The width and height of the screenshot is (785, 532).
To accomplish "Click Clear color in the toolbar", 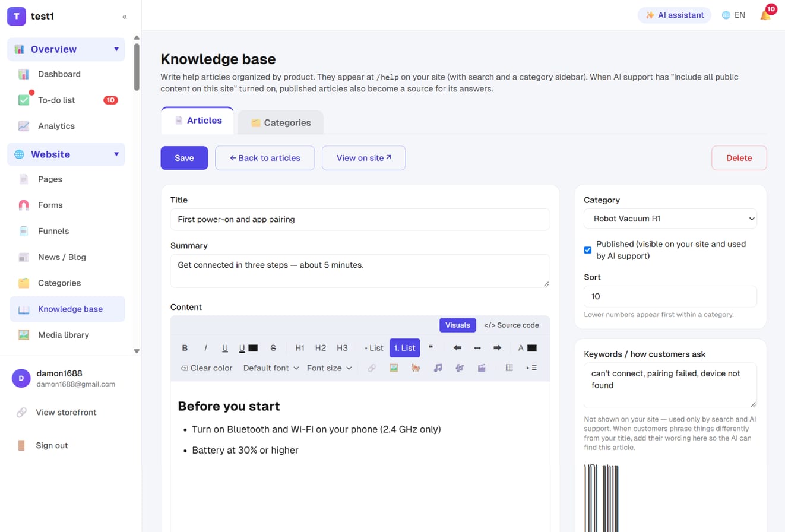I will (x=206, y=368).
